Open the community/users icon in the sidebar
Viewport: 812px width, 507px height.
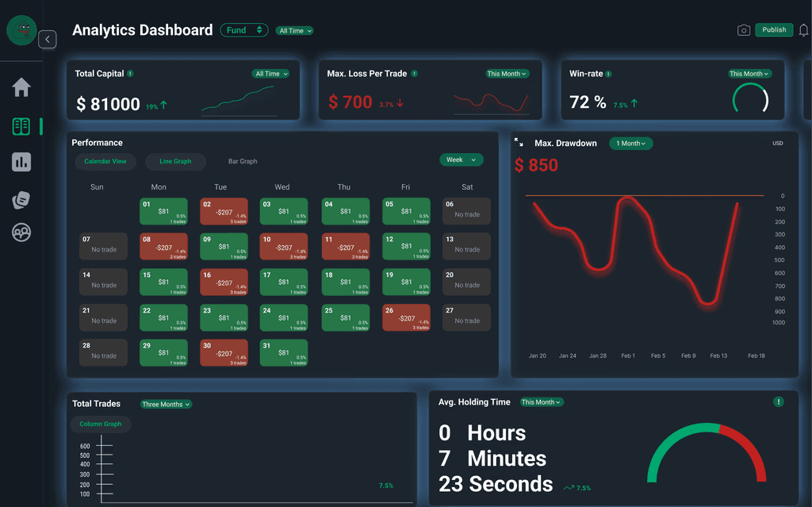[x=21, y=232]
